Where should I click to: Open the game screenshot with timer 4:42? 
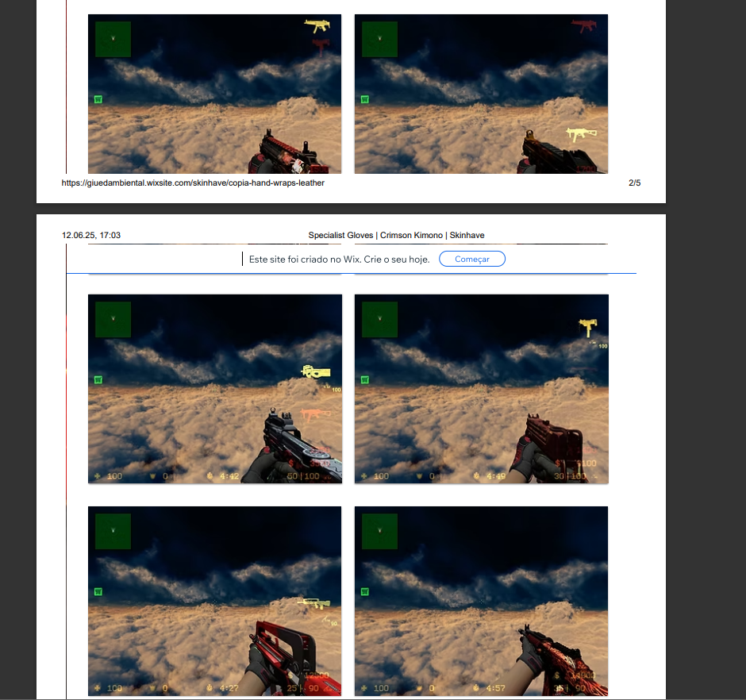coord(215,389)
